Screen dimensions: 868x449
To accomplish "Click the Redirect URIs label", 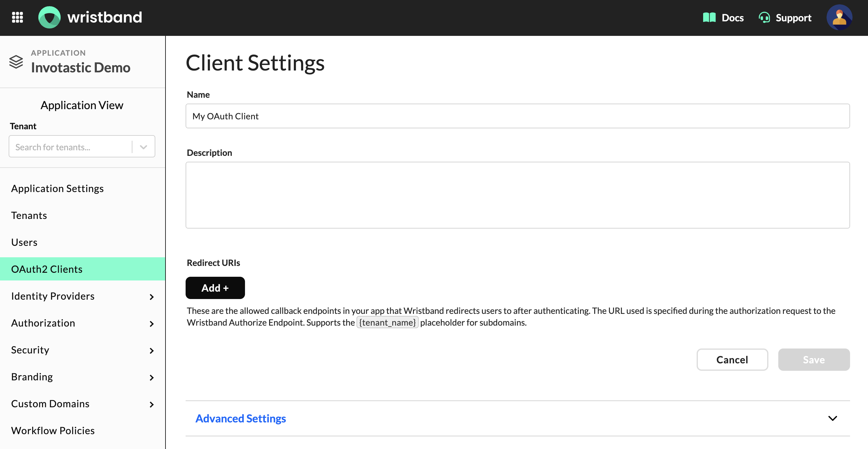I will [x=213, y=263].
